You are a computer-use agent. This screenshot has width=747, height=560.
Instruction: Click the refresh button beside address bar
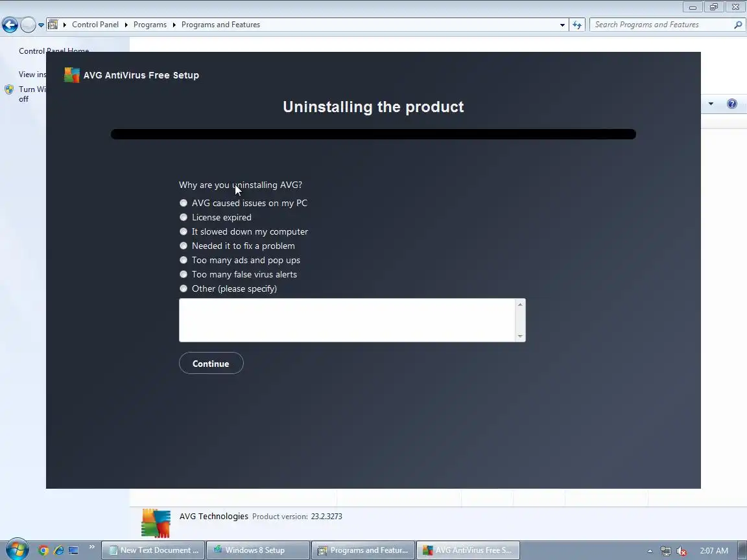click(577, 25)
